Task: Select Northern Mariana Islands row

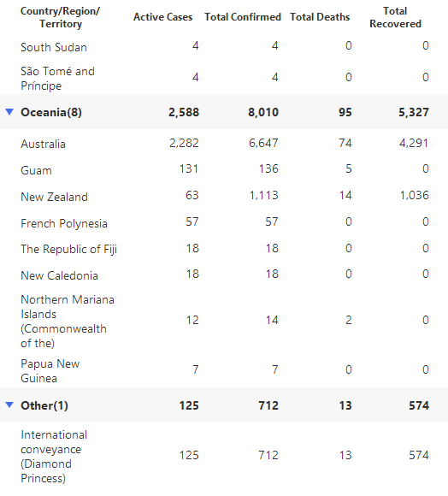Action: (x=224, y=321)
